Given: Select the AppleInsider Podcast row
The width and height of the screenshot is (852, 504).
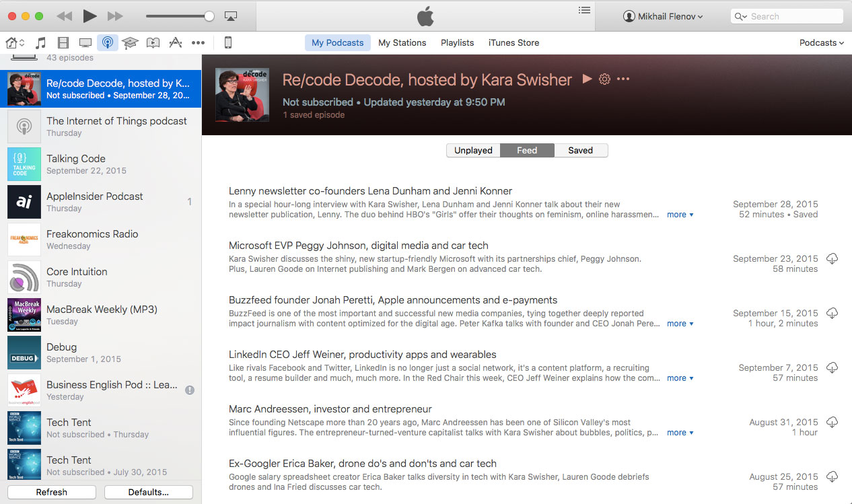Looking at the screenshot, I should [101, 202].
